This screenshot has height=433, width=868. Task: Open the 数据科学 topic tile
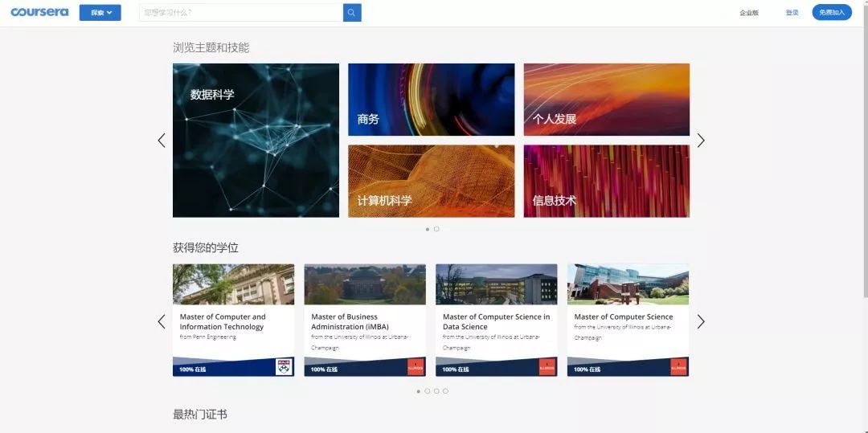coord(256,141)
